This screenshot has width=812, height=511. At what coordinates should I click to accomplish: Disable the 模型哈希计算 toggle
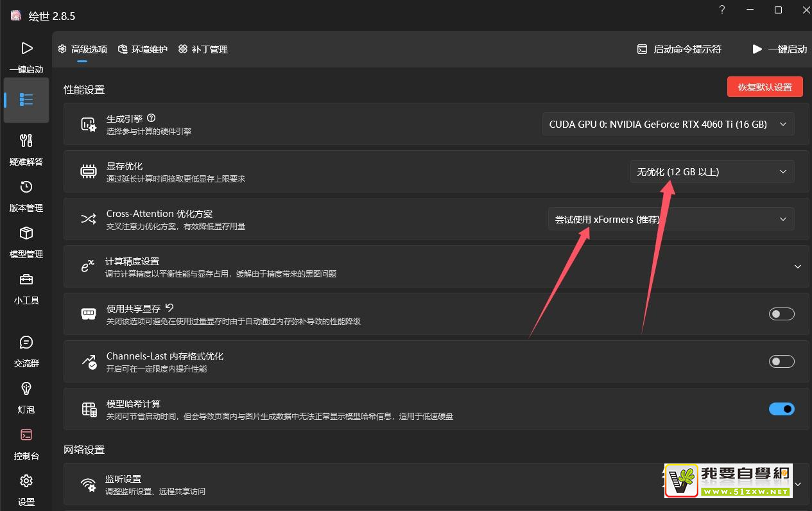781,409
